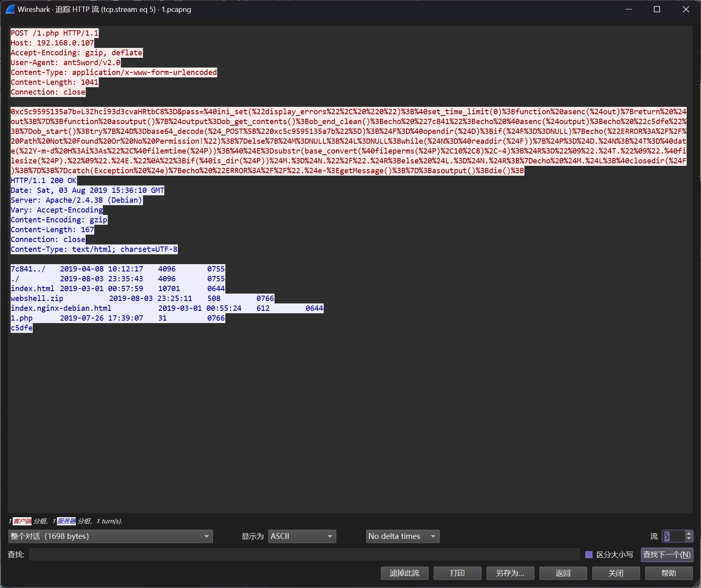Click the '1.php' file listing row
This screenshot has width=701, height=588.
pyautogui.click(x=118, y=318)
